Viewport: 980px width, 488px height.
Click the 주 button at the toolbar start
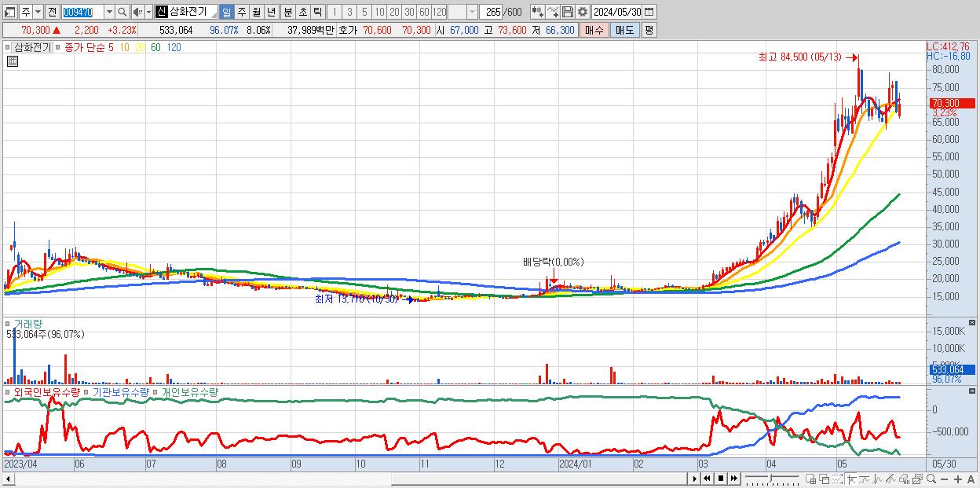tap(26, 13)
